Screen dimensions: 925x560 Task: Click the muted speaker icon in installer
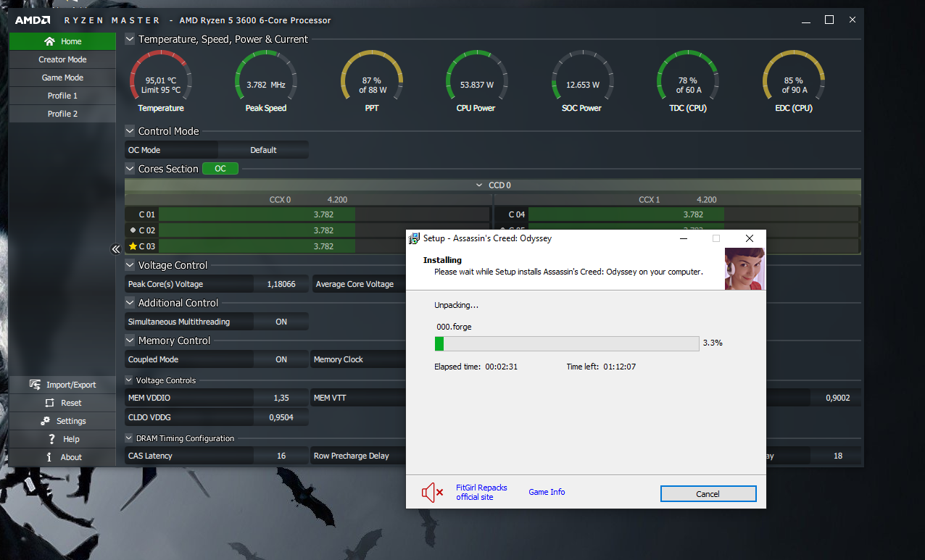[432, 493]
